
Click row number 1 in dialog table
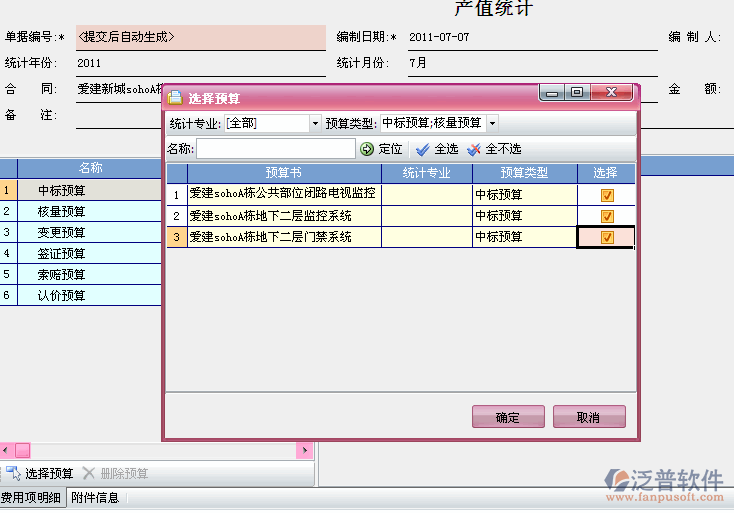pyautogui.click(x=176, y=195)
